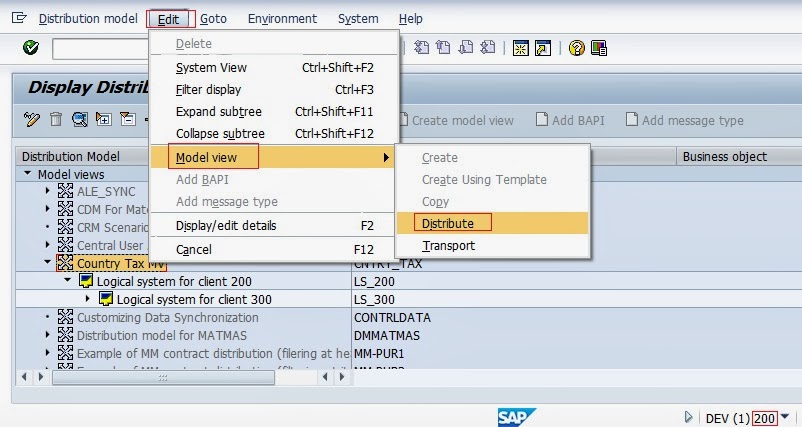The image size is (802, 427).
Task: Click the Next page icon in standard toolbar
Action: 466,48
